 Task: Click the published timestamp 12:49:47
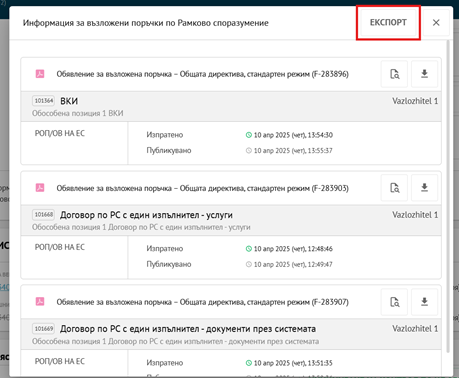(x=293, y=264)
